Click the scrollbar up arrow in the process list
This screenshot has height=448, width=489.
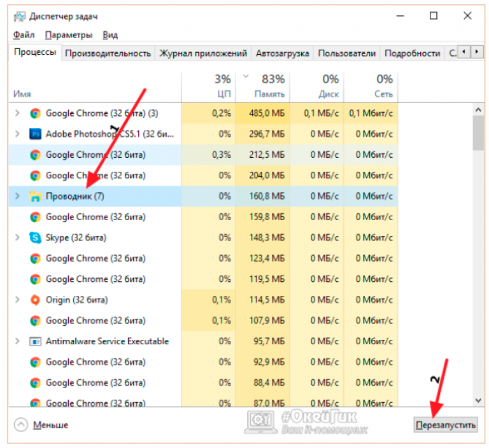[478, 109]
